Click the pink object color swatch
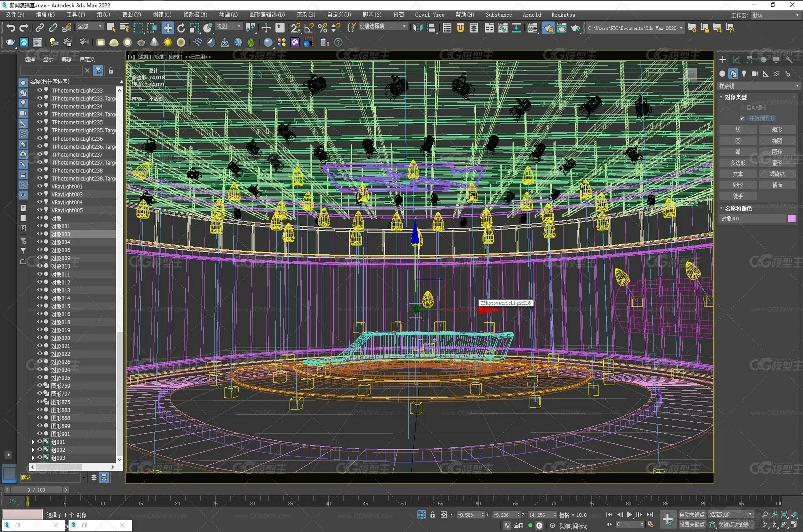The image size is (803, 532). (x=792, y=219)
